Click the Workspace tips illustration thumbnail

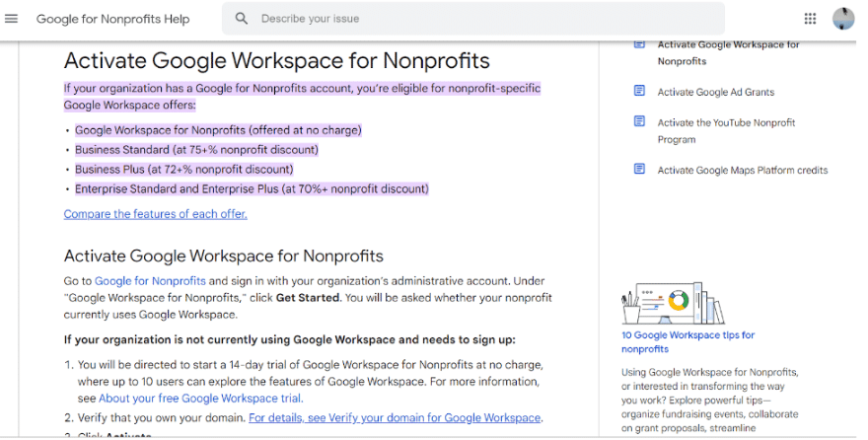(673, 303)
